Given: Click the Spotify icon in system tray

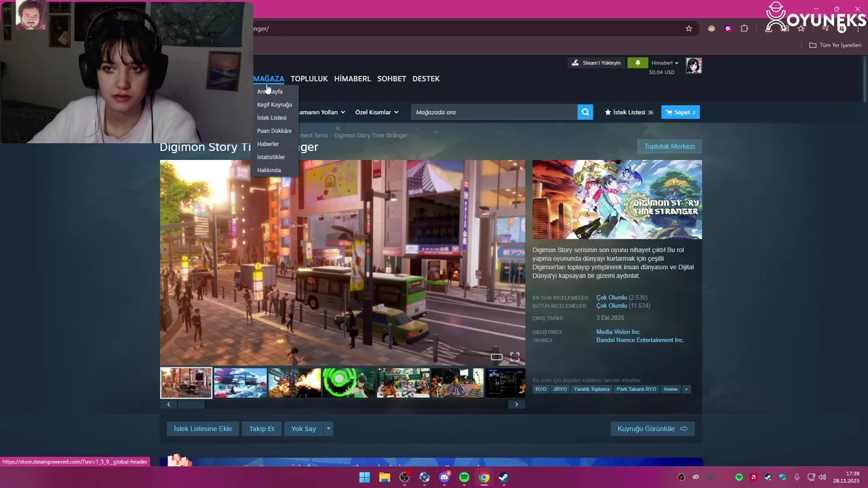Looking at the screenshot, I should coord(739,477).
